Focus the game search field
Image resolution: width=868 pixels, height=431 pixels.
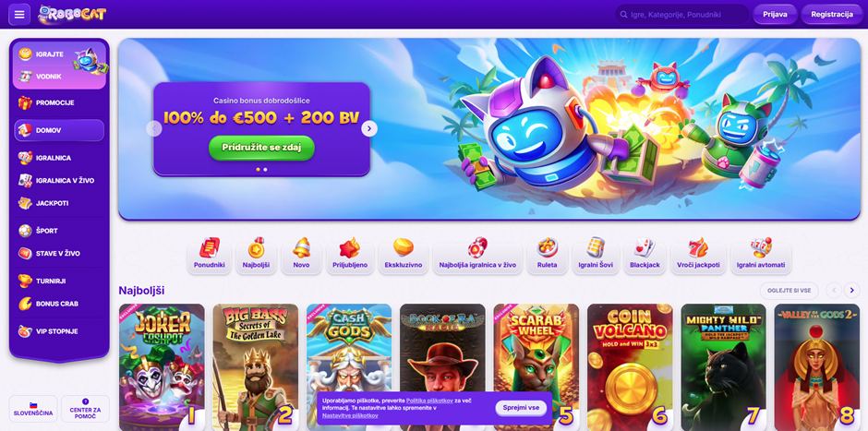[682, 15]
